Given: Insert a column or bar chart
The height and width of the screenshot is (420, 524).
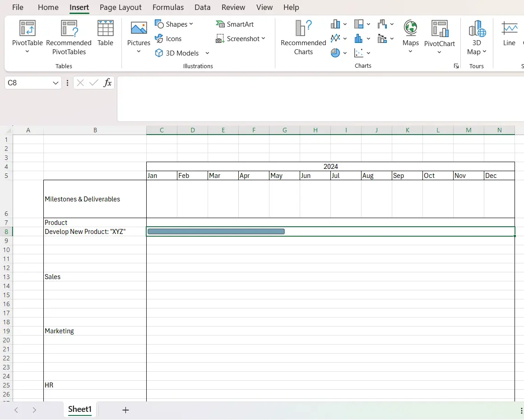Looking at the screenshot, I should pos(335,24).
